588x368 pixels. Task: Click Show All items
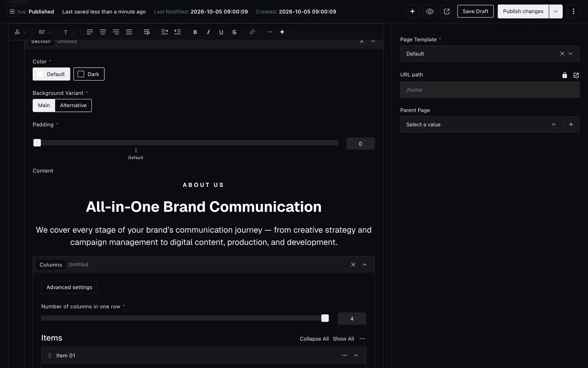coord(343,339)
